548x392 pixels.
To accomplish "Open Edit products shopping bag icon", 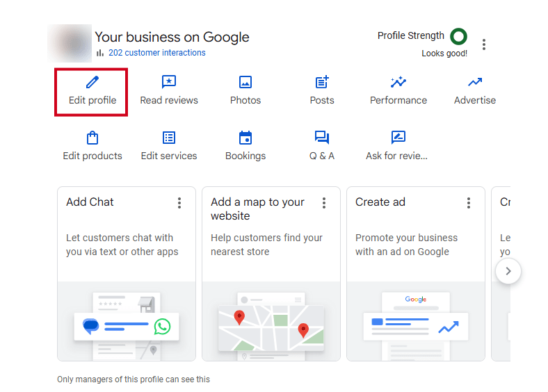I will [x=92, y=138].
